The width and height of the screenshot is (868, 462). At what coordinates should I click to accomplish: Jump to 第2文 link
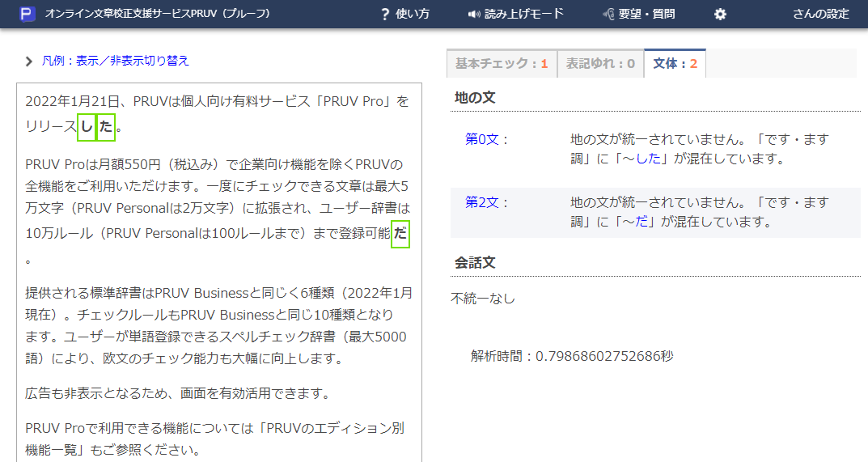click(x=482, y=202)
